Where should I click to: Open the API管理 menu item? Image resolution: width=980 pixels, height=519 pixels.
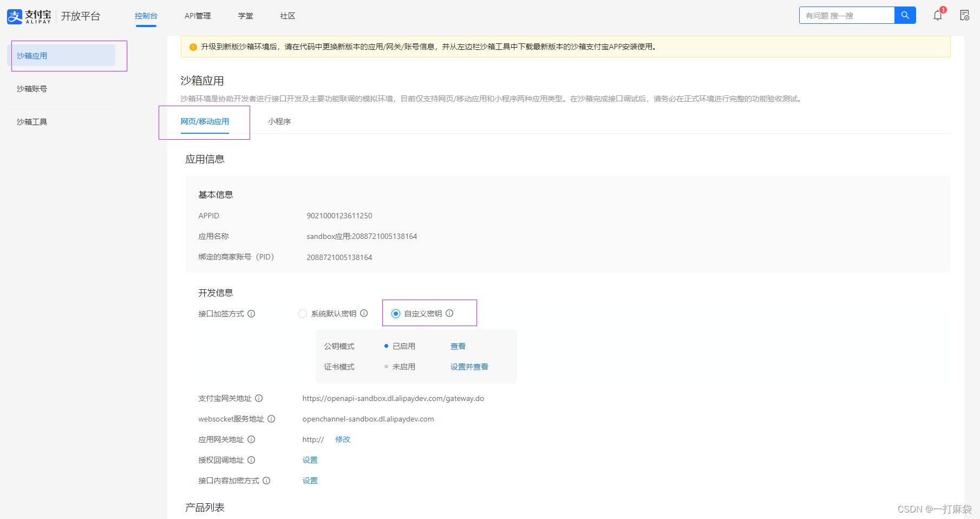(197, 16)
